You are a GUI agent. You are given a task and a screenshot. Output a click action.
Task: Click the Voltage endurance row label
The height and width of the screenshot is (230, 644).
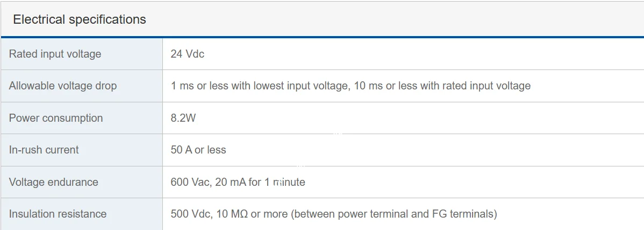tap(54, 182)
